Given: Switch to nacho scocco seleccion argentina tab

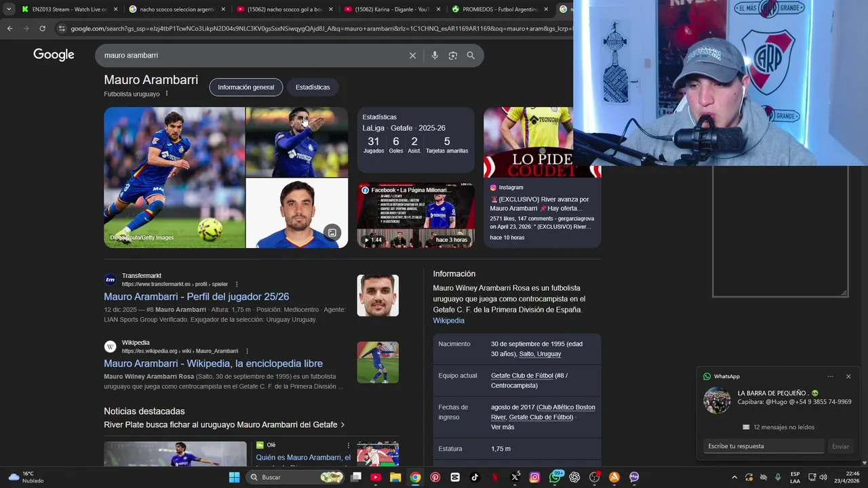Looking at the screenshot, I should 177,9.
